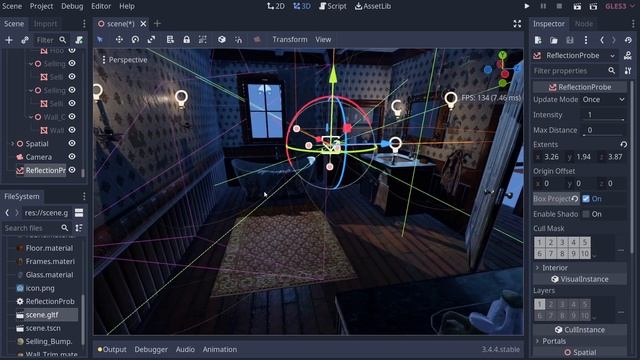The width and height of the screenshot is (640, 360).
Task: Open the Perspective view menu
Action: (124, 60)
